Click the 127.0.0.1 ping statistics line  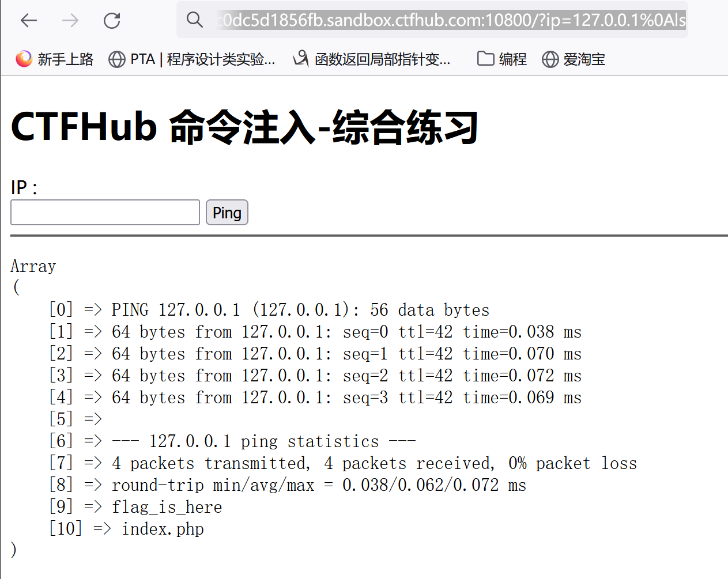263,441
